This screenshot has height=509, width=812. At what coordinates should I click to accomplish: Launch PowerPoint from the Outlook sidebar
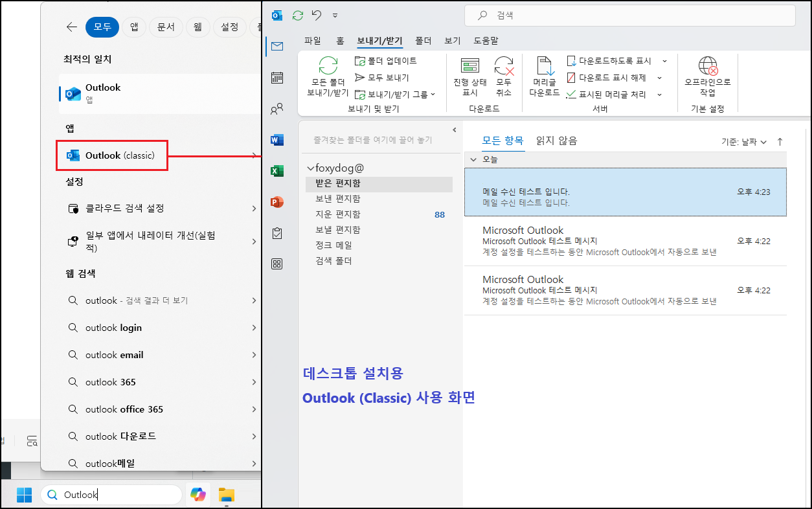tap(277, 202)
